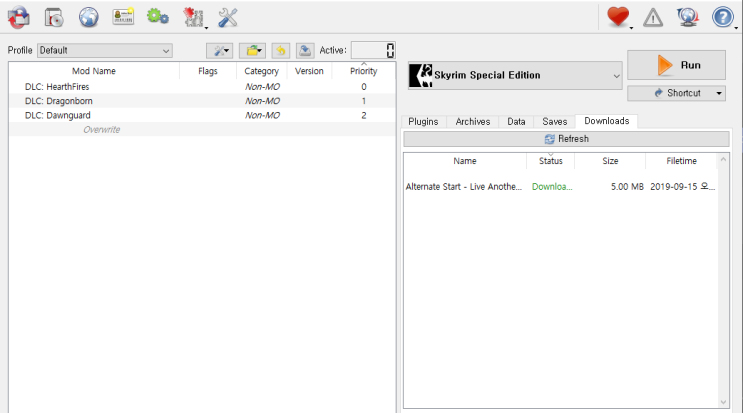Select the DLC: HearthFires mod row
743x413 pixels.
tap(202, 87)
